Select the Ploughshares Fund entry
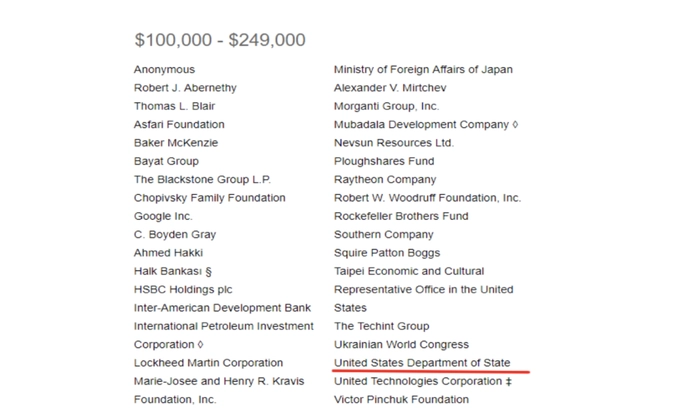The height and width of the screenshot is (420, 675). pyautogui.click(x=384, y=161)
